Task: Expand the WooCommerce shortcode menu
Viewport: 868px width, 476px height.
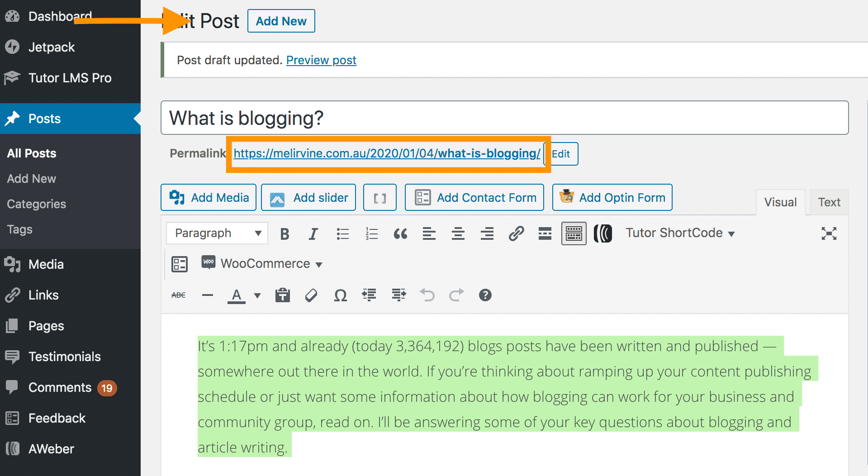Action: tap(270, 264)
